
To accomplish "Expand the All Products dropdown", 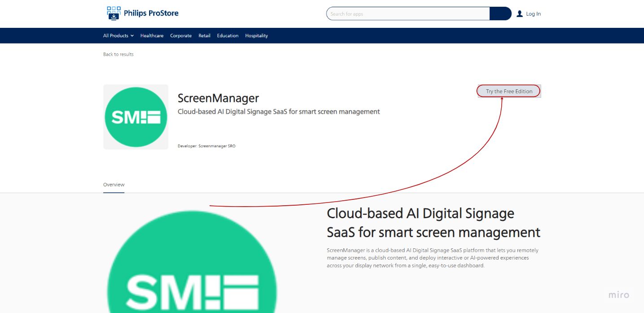I will pos(119,35).
